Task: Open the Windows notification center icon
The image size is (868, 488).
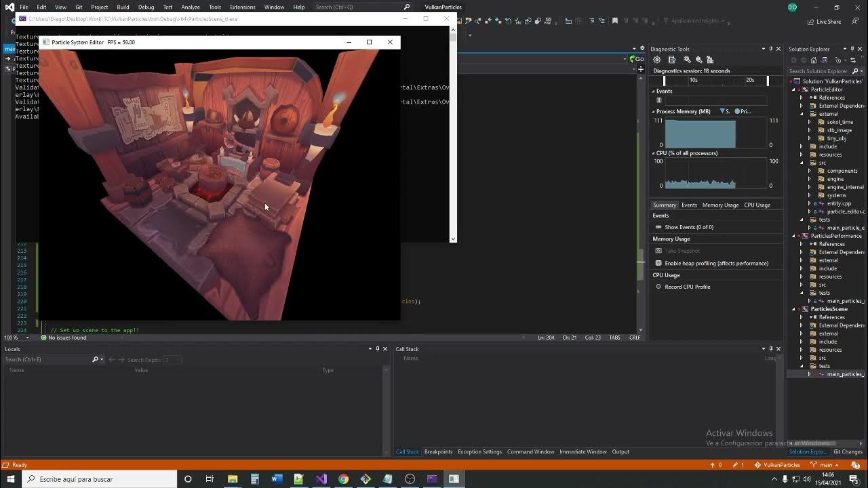Action: 854,479
